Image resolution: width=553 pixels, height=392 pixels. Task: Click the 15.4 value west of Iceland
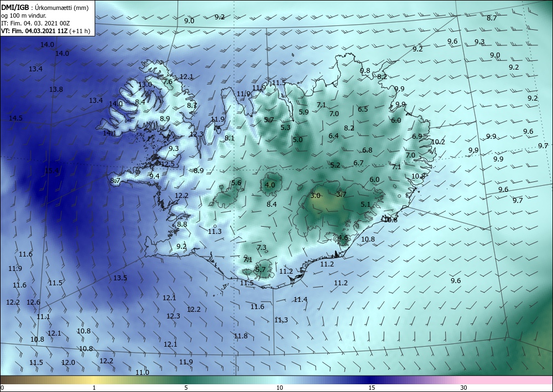coord(51,171)
